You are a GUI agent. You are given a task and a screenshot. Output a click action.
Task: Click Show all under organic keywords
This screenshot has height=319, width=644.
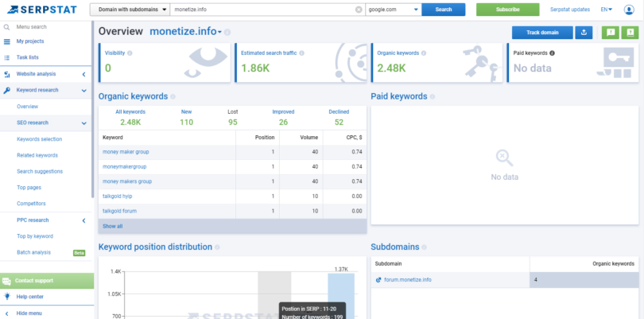point(113,226)
